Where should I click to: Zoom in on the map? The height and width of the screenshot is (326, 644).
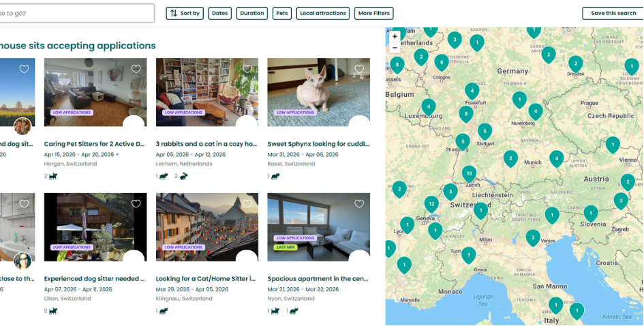click(x=395, y=37)
